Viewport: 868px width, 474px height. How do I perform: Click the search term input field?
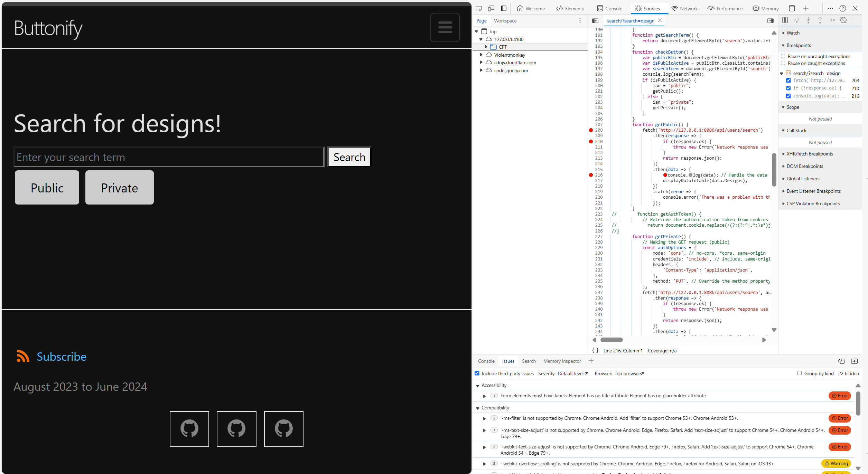(x=169, y=157)
